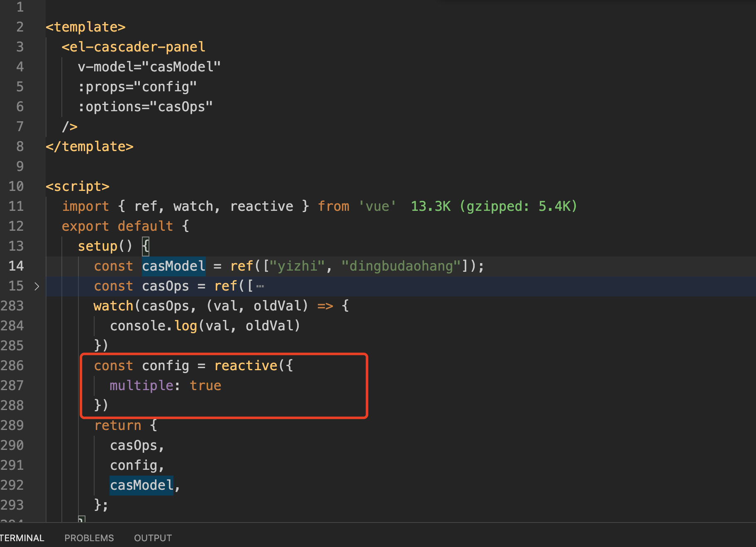The image size is (756, 547).
Task: Click console.log(val, oldVal) statement
Action: (205, 326)
